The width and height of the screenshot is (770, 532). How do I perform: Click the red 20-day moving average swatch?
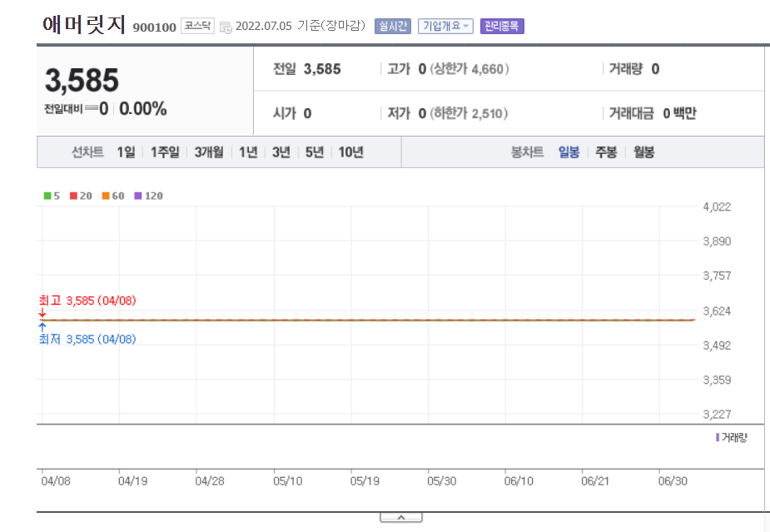point(73,196)
